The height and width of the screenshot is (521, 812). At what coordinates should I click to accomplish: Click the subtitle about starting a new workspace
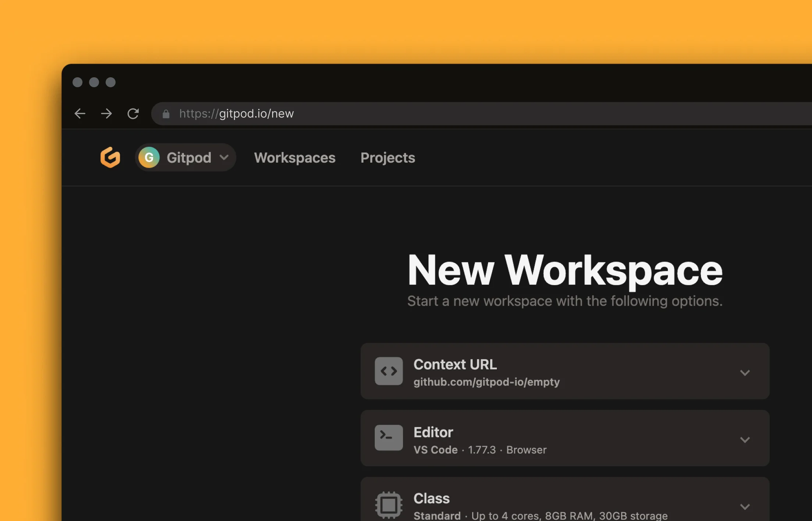click(565, 301)
